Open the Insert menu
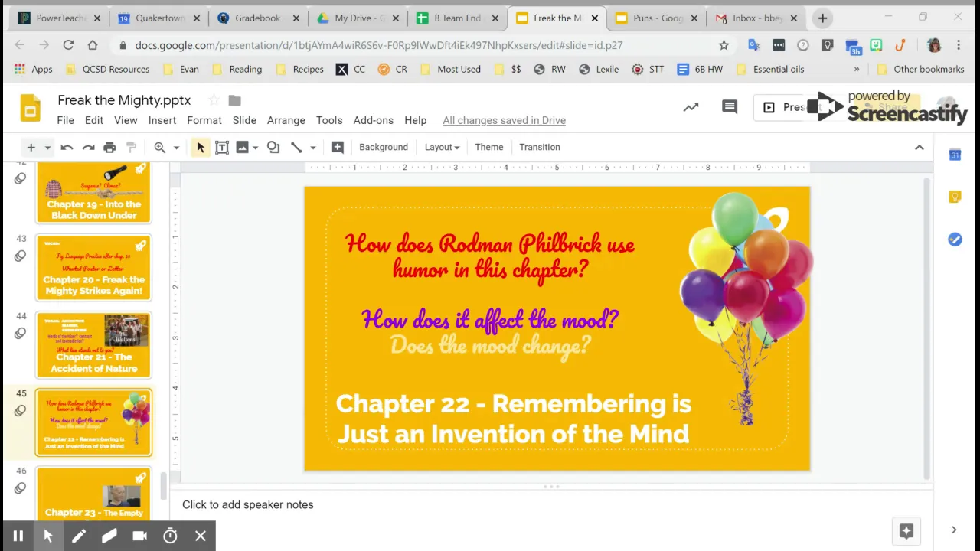980x551 pixels. pyautogui.click(x=162, y=120)
